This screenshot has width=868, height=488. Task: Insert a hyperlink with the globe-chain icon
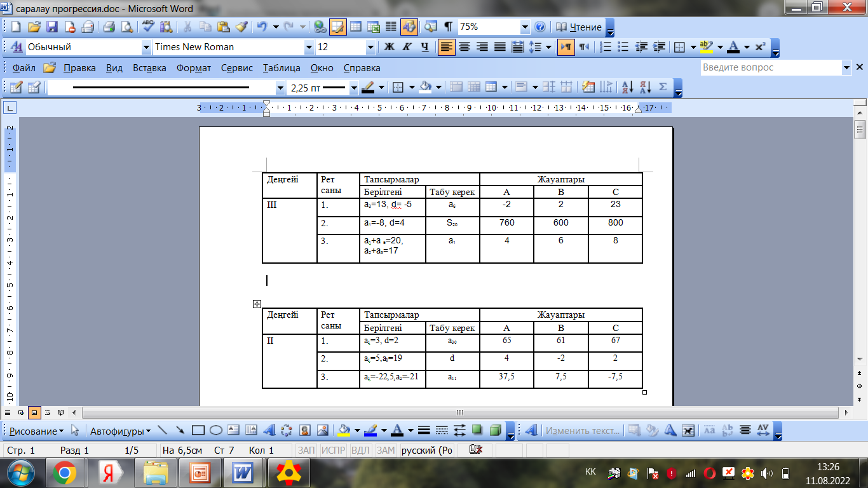click(320, 27)
